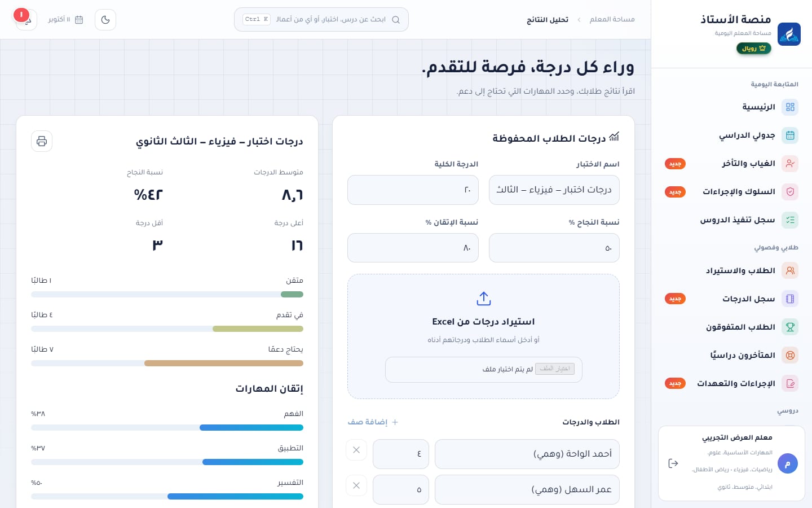The width and height of the screenshot is (812, 508).
Task: Focus the search lessons field in top bar
Action: pos(321,20)
